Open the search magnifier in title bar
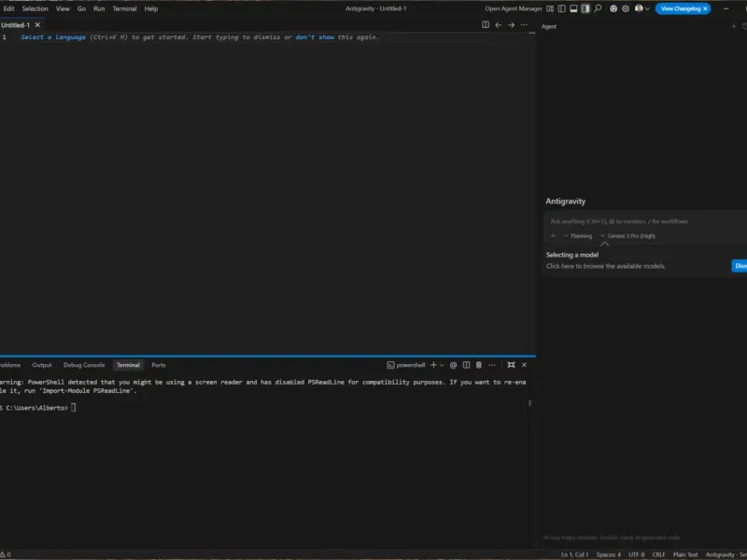The height and width of the screenshot is (560, 747). pos(598,8)
